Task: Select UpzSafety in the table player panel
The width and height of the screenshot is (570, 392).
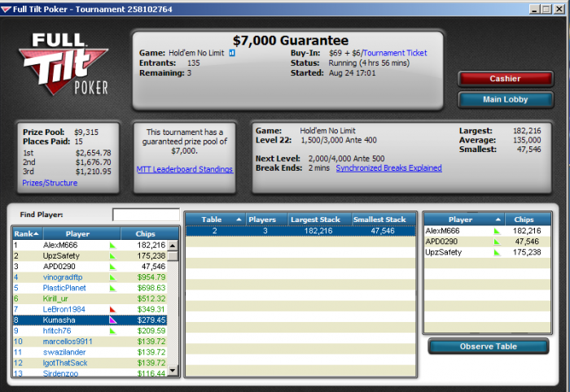Action: 488,252
